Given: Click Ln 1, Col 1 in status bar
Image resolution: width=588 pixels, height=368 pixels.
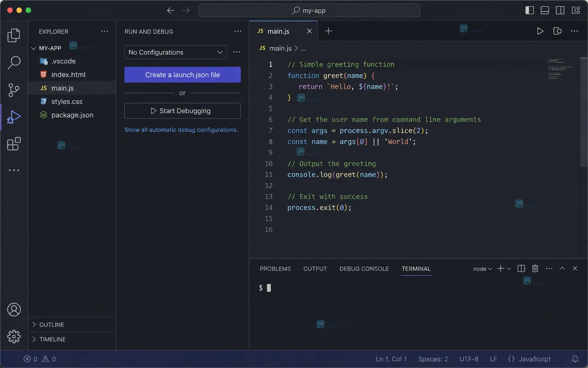Looking at the screenshot, I should pos(391,359).
